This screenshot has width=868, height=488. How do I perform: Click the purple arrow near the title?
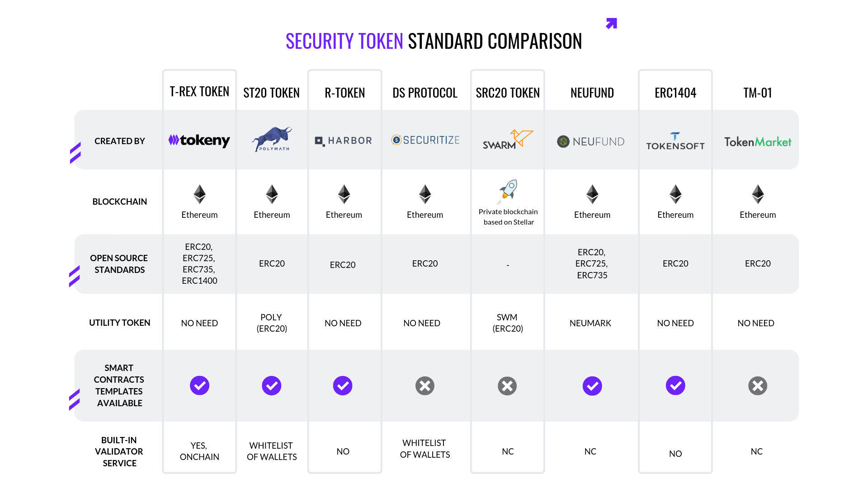(x=612, y=23)
